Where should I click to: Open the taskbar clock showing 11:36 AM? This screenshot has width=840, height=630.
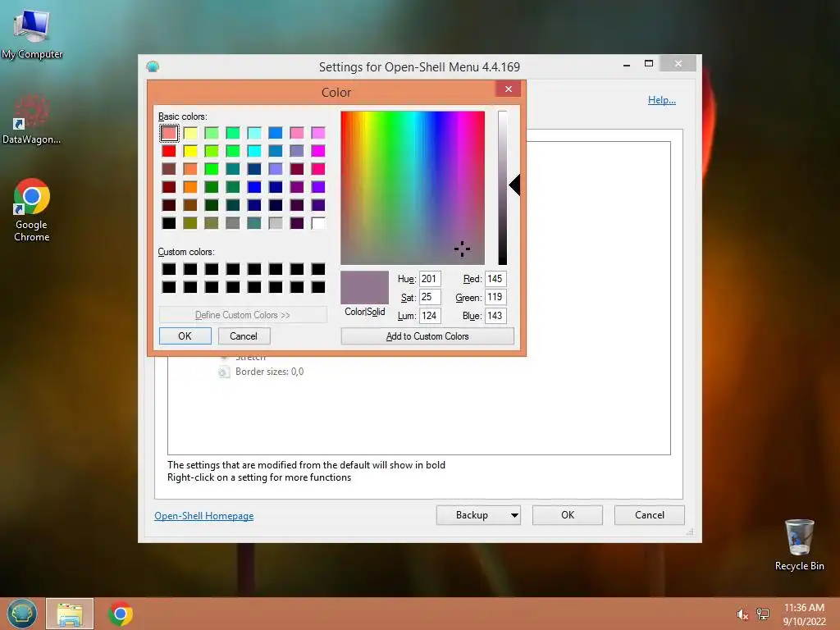804,614
